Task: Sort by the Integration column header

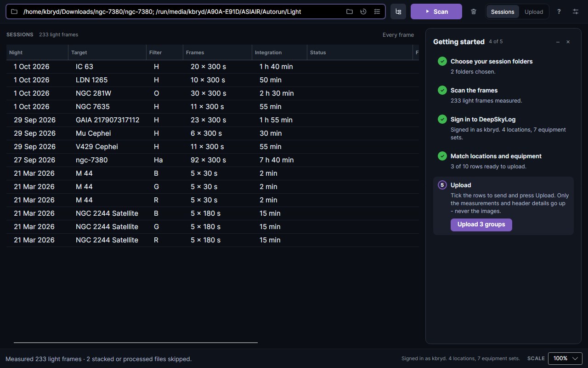Action: coord(280,52)
